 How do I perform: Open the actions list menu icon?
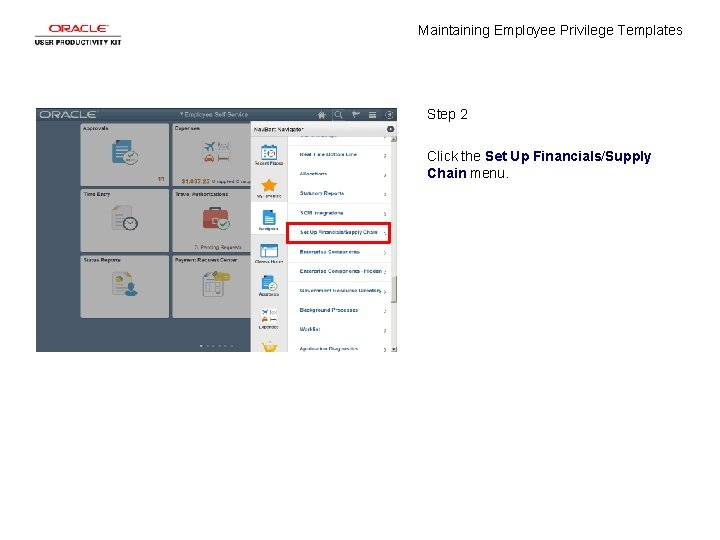coord(372,115)
